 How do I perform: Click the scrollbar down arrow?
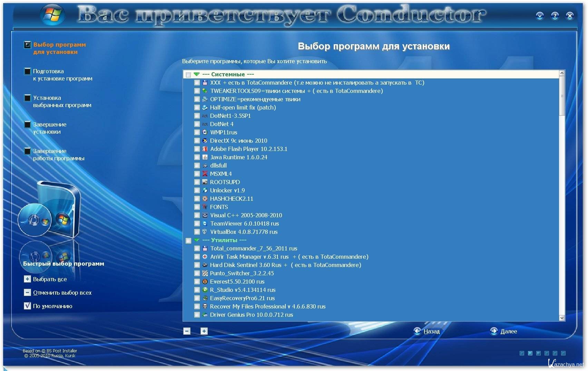tap(562, 318)
